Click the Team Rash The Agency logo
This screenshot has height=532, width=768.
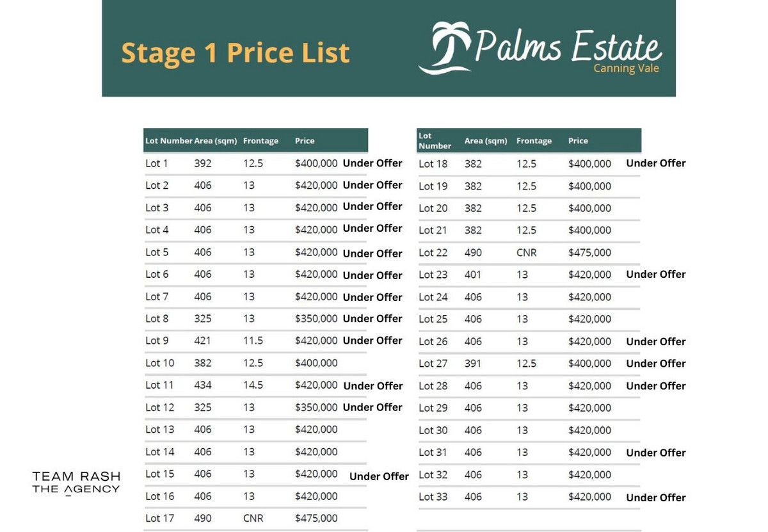(76, 483)
